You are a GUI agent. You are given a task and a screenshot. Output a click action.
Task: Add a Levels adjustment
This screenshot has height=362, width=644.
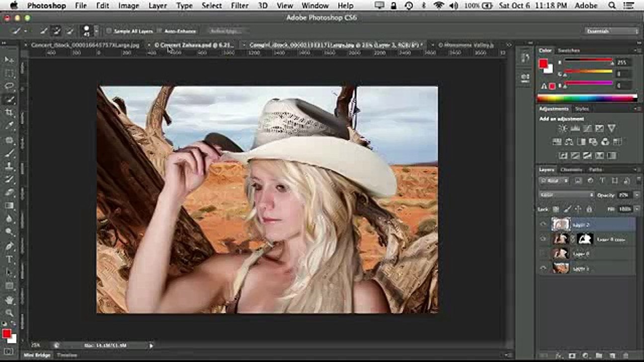click(x=575, y=129)
